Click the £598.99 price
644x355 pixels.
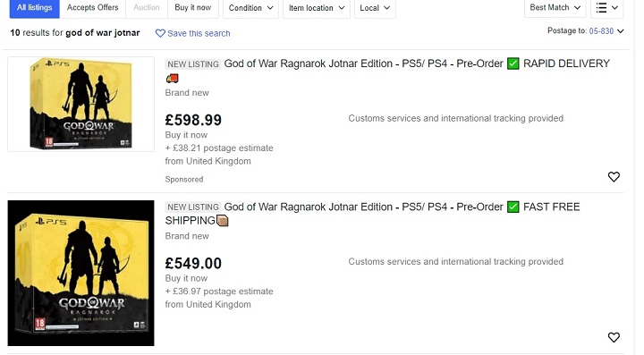point(193,120)
